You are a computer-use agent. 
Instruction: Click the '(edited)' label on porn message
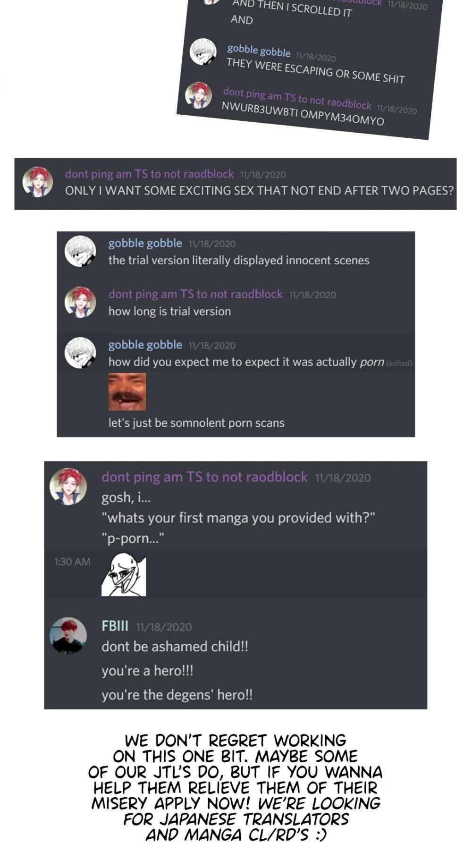coord(399,363)
